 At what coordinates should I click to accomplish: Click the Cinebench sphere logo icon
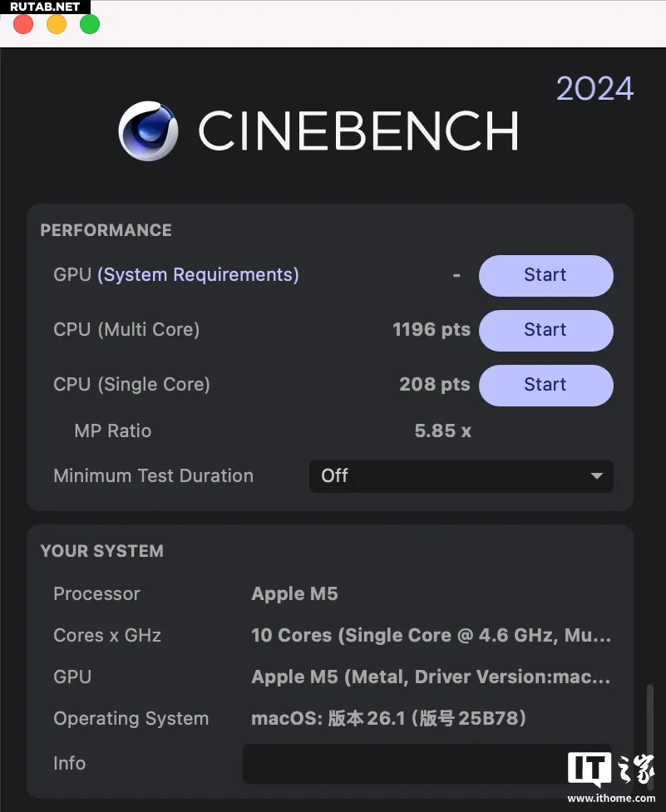point(148,131)
